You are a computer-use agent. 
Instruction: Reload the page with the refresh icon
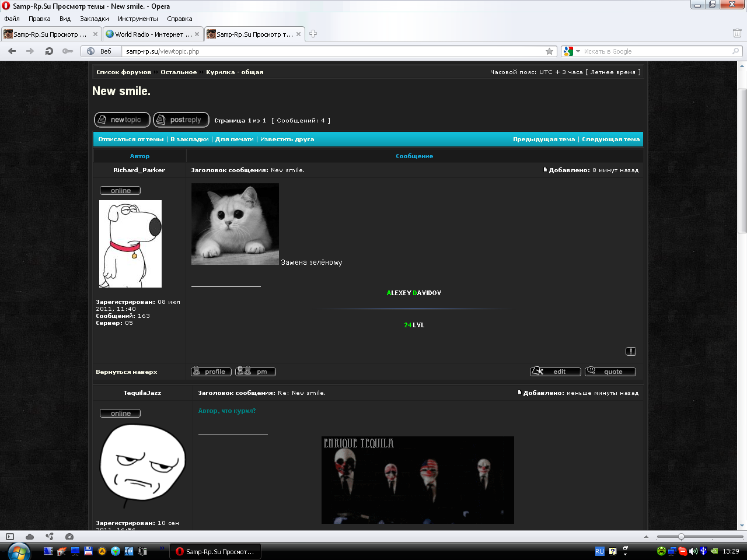(x=49, y=51)
